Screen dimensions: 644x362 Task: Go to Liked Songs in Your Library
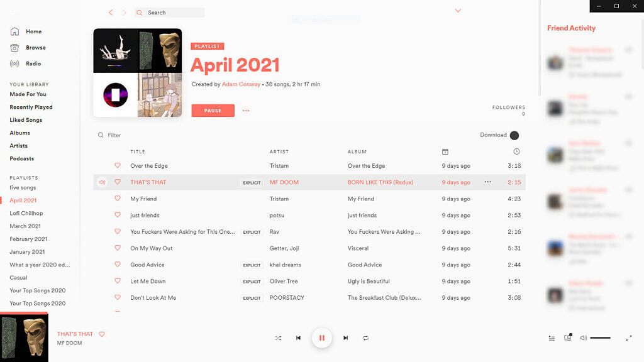pyautogui.click(x=26, y=119)
